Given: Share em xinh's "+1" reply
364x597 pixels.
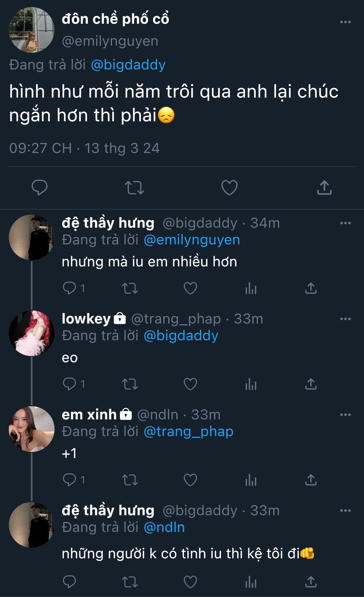Looking at the screenshot, I should [x=311, y=480].
